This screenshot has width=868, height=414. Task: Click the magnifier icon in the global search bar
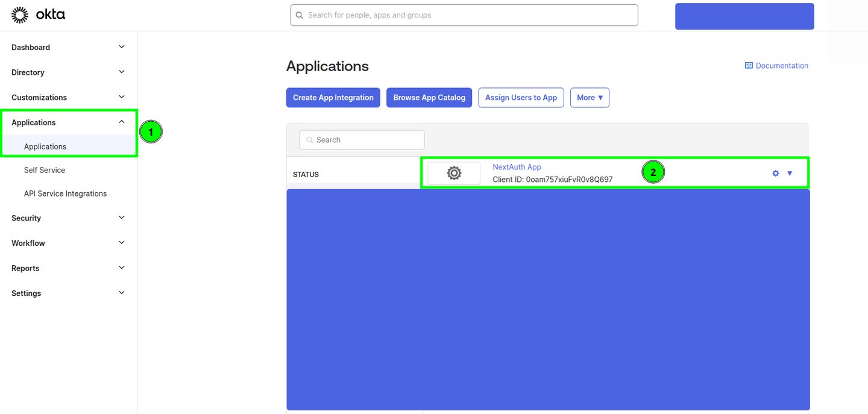click(x=300, y=14)
